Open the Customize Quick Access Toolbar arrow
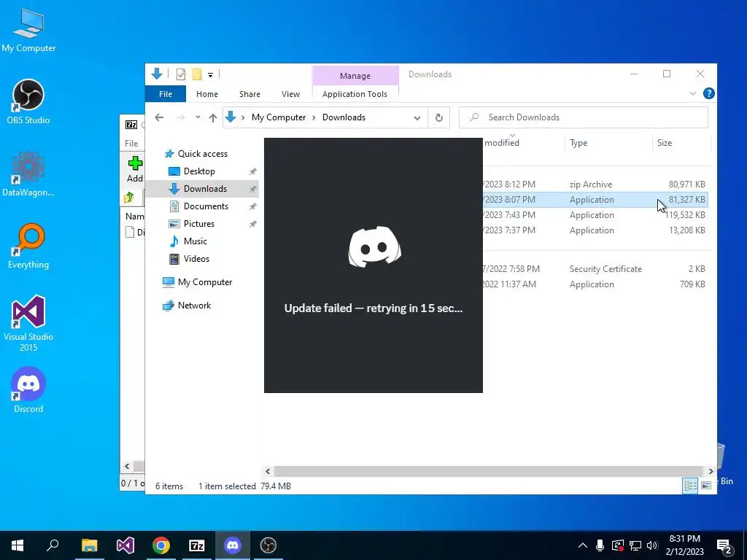This screenshot has height=560, width=747. click(210, 75)
